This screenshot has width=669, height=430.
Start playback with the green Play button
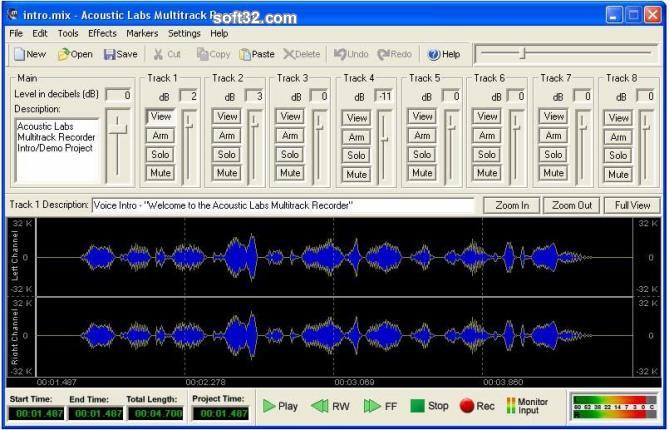[x=280, y=406]
